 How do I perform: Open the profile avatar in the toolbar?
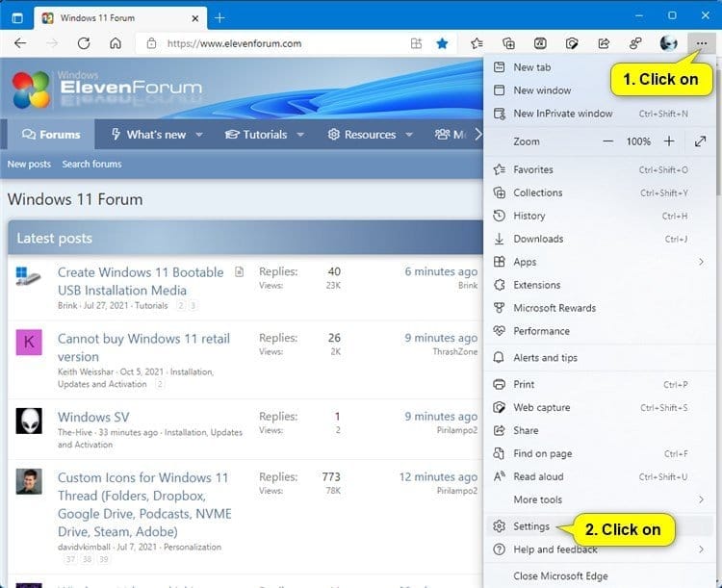click(x=669, y=43)
